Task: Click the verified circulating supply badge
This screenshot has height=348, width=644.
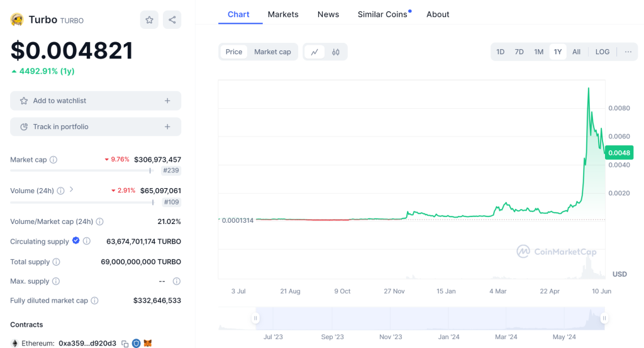Action: tap(76, 241)
